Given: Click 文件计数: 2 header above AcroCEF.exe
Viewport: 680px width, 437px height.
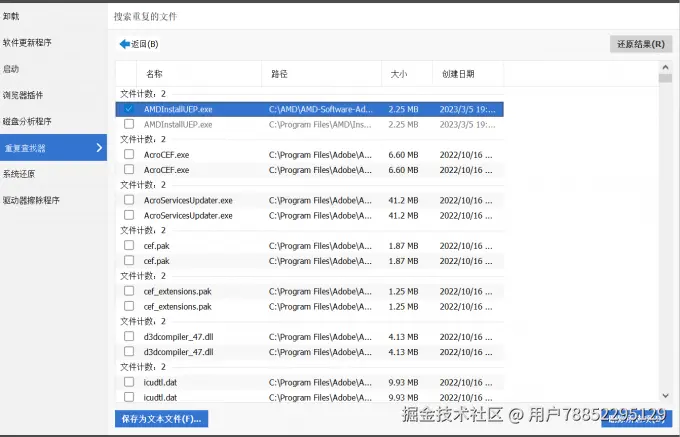Looking at the screenshot, I should point(143,139).
